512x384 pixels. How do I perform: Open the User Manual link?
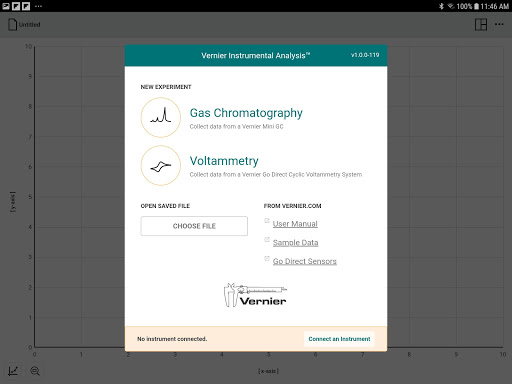pyautogui.click(x=295, y=224)
